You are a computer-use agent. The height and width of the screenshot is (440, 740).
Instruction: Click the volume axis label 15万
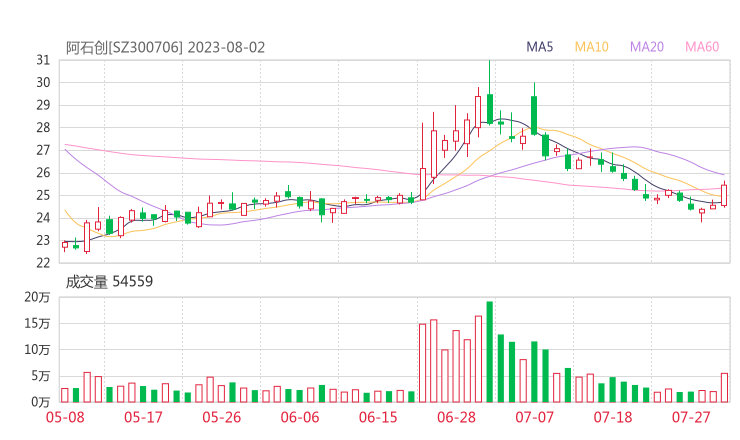pyautogui.click(x=37, y=323)
